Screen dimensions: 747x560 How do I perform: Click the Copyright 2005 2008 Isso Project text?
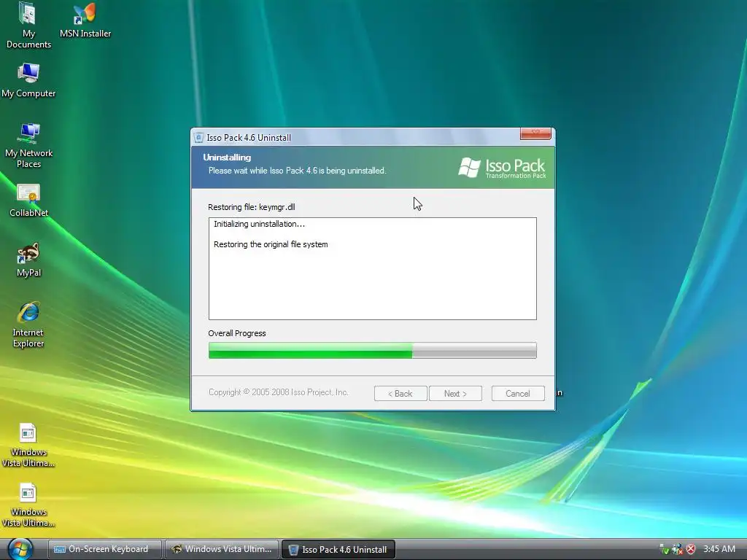point(279,392)
